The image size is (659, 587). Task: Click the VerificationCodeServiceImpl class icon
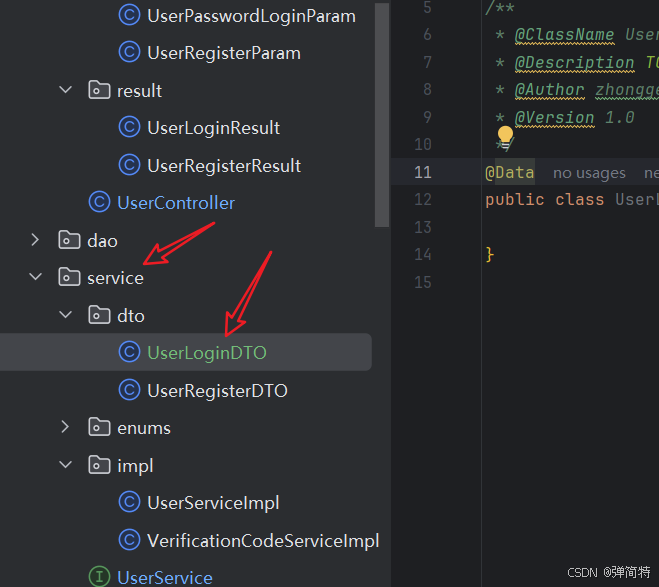tap(129, 540)
